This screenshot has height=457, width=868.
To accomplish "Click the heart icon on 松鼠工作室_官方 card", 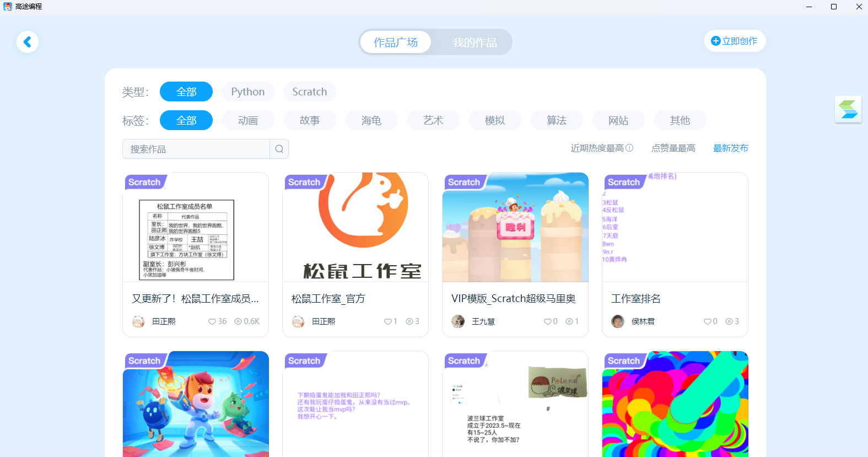I will coord(387,321).
